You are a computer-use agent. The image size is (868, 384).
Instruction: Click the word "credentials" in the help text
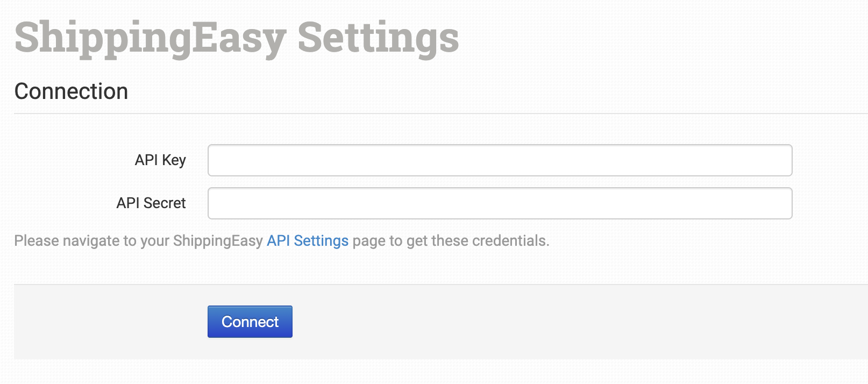509,241
